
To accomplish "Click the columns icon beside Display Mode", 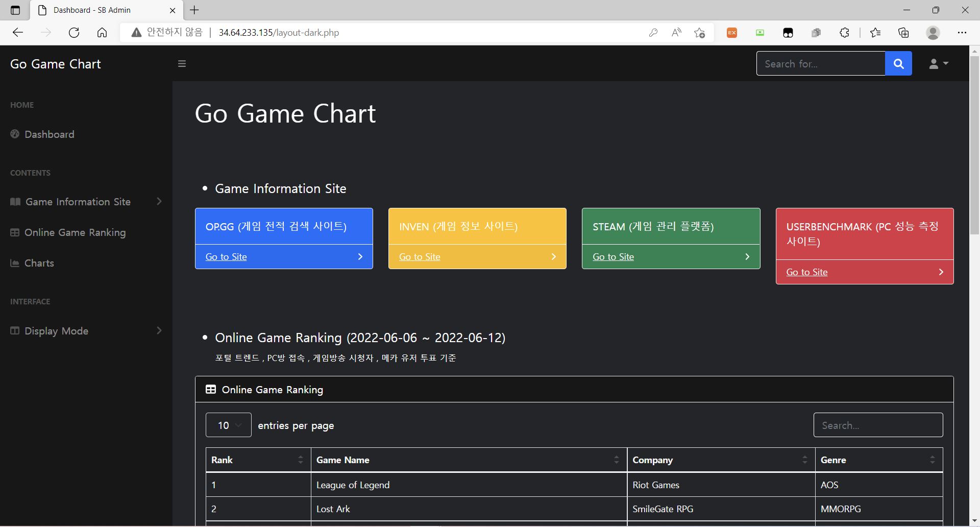I will [15, 331].
